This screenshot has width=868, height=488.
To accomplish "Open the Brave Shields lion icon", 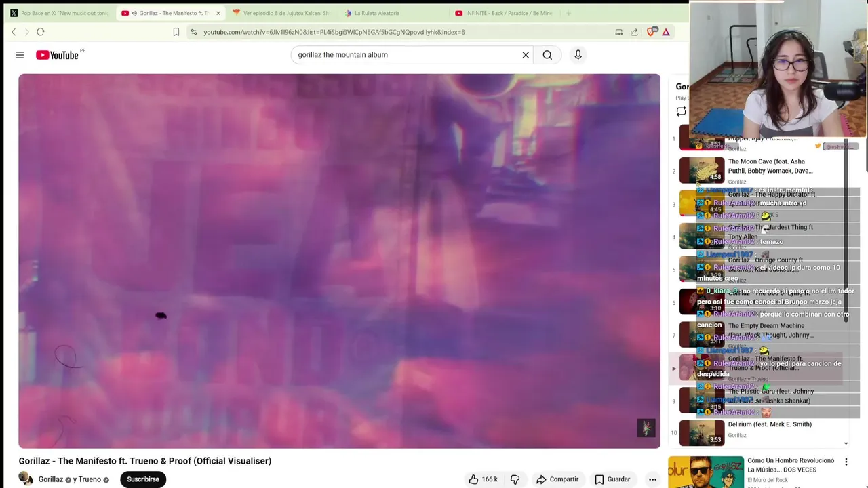I will pos(651,32).
